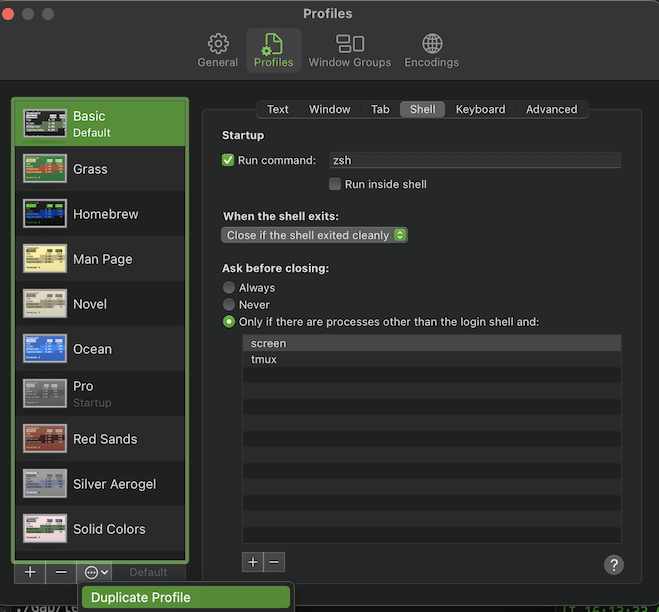Switch to the Window tab
This screenshot has height=612, width=659.
(x=330, y=109)
